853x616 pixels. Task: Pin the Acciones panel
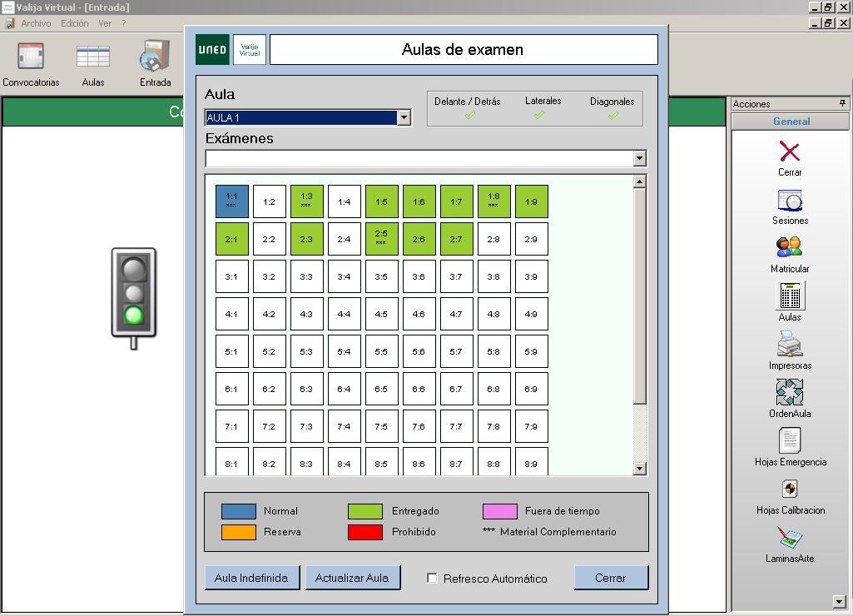click(841, 104)
